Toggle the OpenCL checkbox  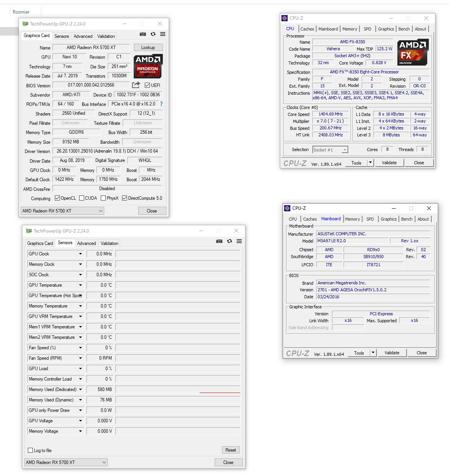(x=57, y=198)
